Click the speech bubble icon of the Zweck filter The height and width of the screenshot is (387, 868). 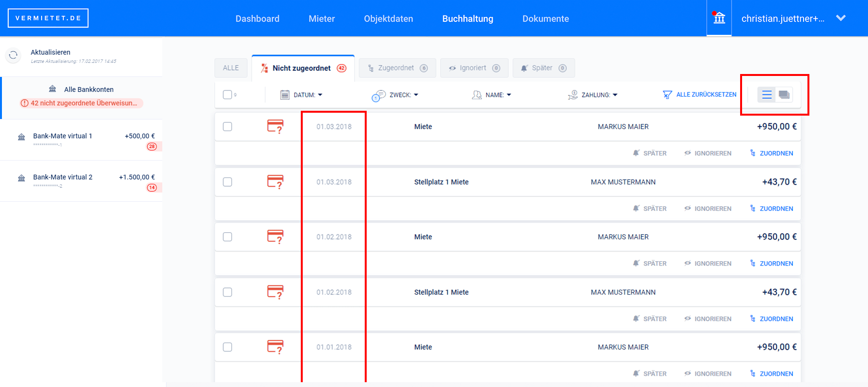(x=378, y=96)
